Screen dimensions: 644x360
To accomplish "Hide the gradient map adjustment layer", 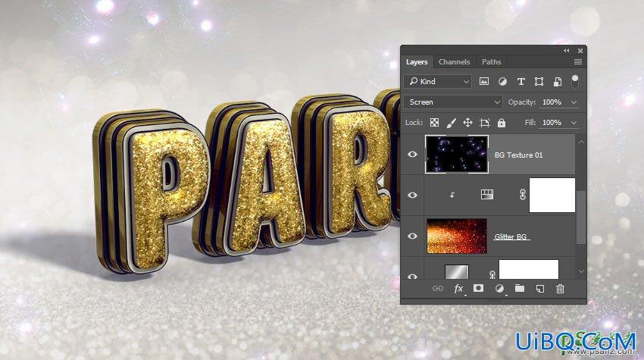I will (412, 196).
